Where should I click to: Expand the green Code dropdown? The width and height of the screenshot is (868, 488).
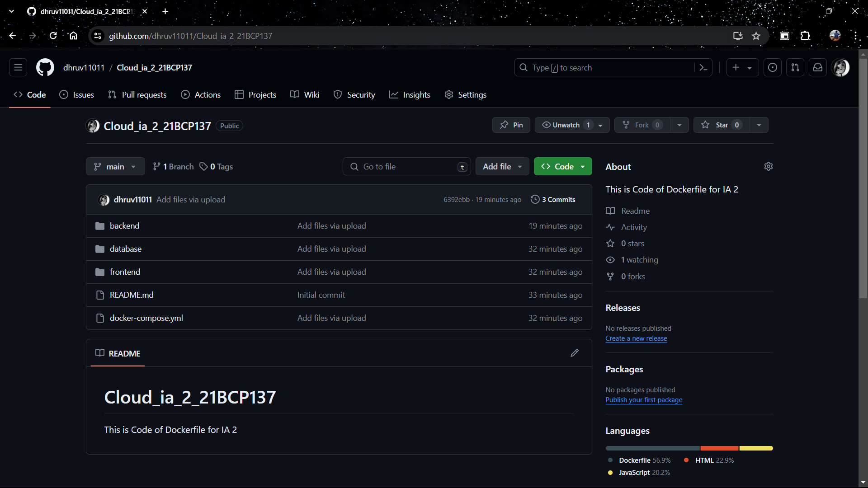pos(563,167)
